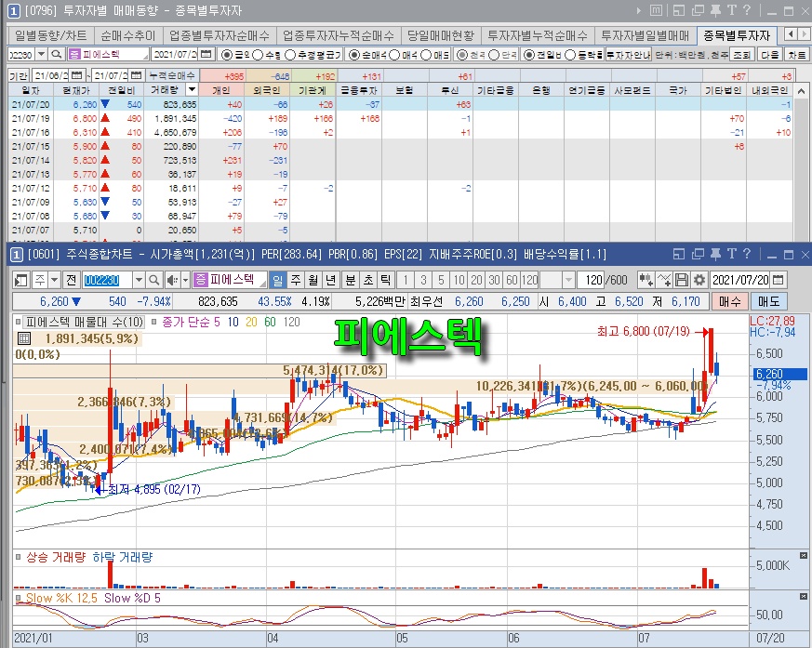The height and width of the screenshot is (648, 812).
Task: Select the 등락률 radio button
Action: [x=569, y=54]
